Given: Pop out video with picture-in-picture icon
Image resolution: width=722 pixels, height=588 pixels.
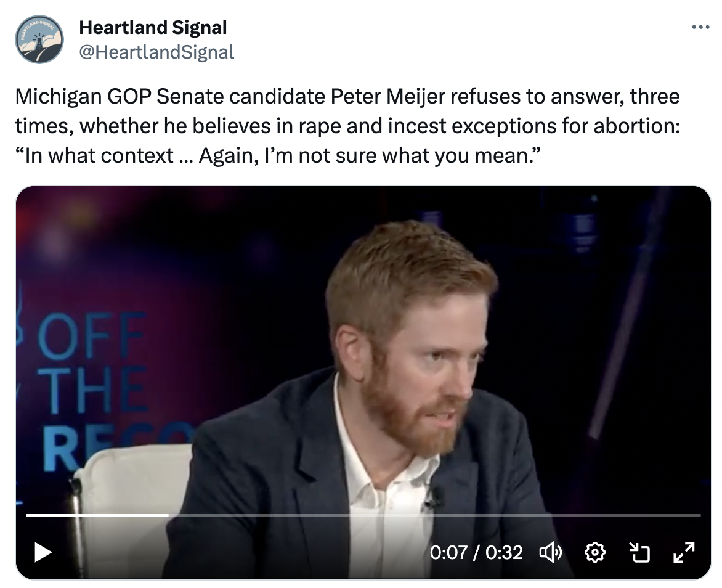Looking at the screenshot, I should click(x=639, y=552).
